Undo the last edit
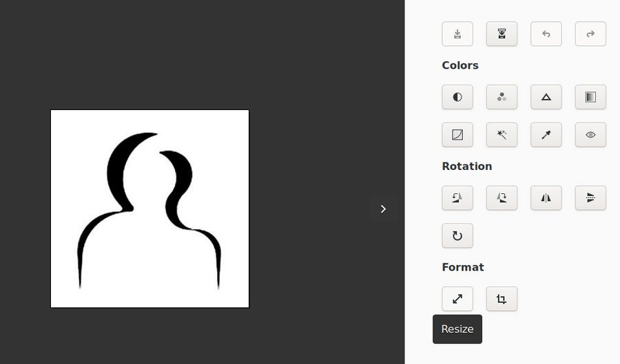The image size is (620, 364). pyautogui.click(x=546, y=34)
